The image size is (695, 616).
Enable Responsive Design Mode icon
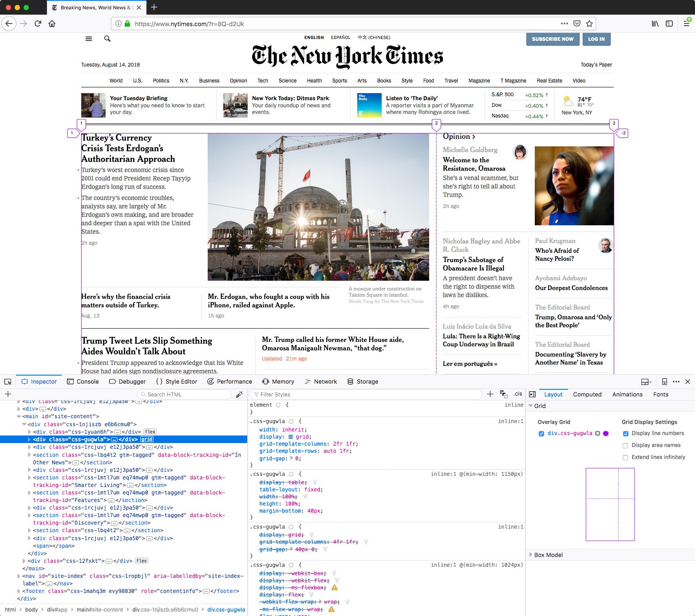(x=664, y=381)
